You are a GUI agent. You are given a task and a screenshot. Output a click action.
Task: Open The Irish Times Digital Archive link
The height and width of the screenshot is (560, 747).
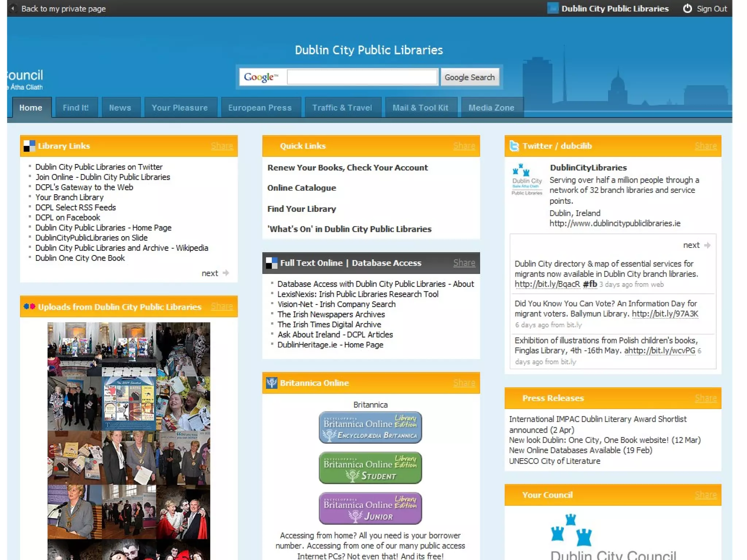pos(329,324)
